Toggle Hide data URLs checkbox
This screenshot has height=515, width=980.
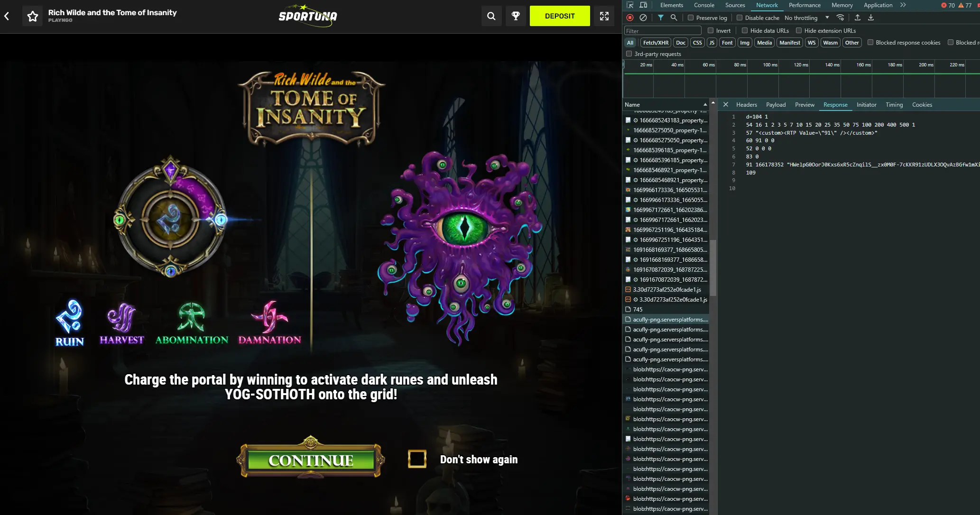click(x=745, y=30)
